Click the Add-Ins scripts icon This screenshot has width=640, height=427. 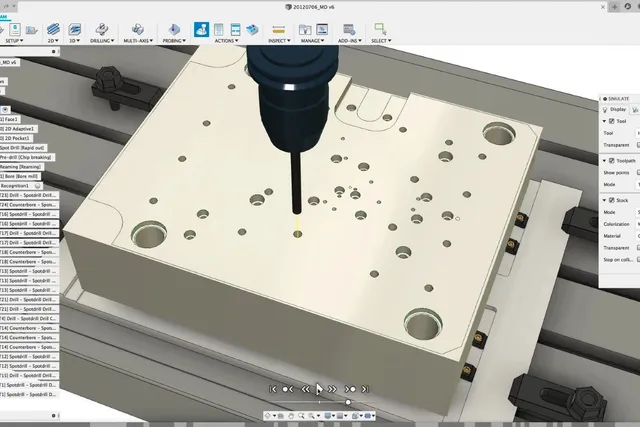click(349, 29)
